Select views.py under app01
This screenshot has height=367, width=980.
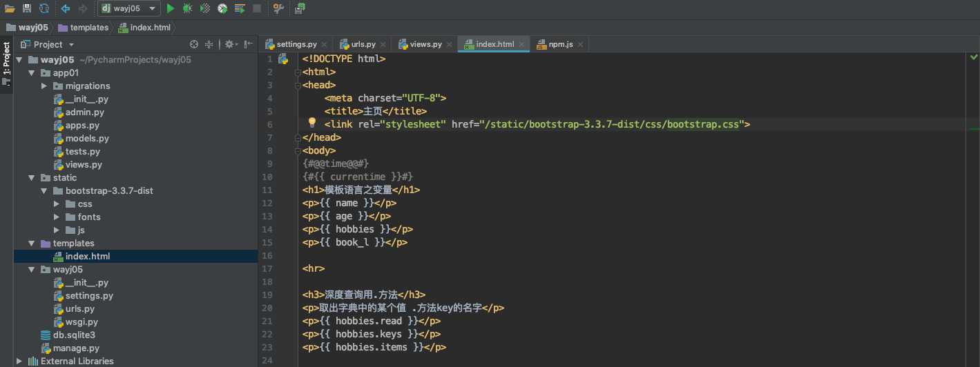[78, 165]
